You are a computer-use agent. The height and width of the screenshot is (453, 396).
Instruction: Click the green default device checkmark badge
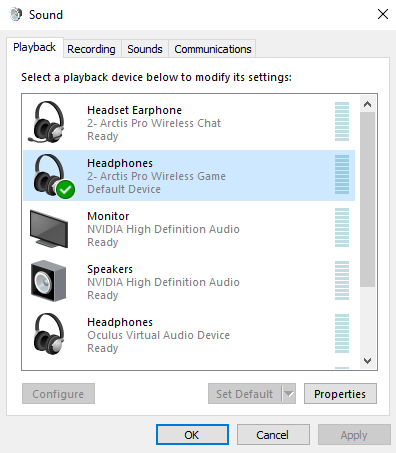(x=66, y=189)
